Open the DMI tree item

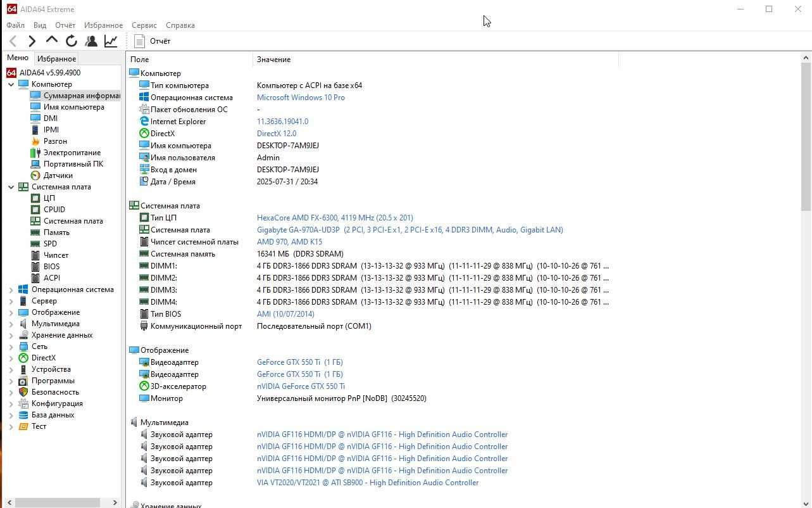[x=51, y=118]
